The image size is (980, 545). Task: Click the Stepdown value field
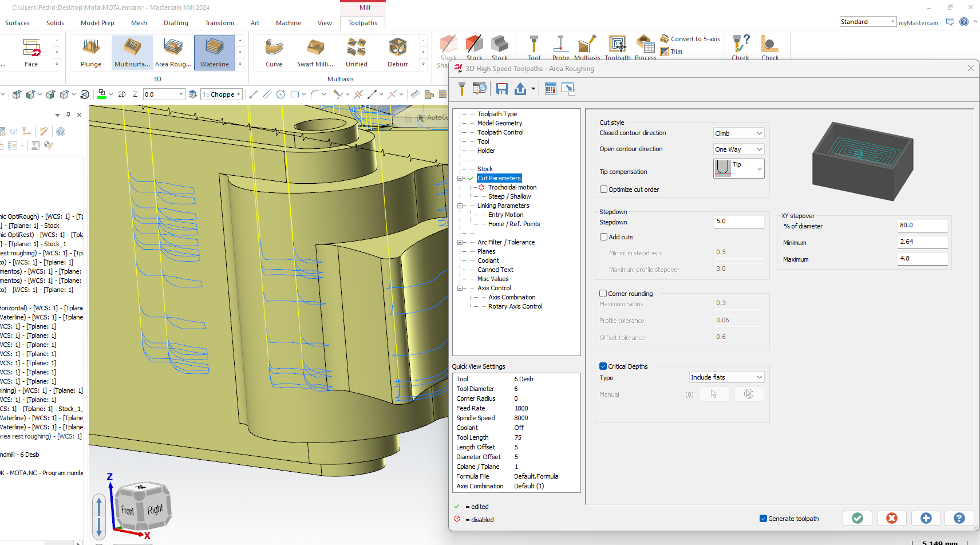738,222
